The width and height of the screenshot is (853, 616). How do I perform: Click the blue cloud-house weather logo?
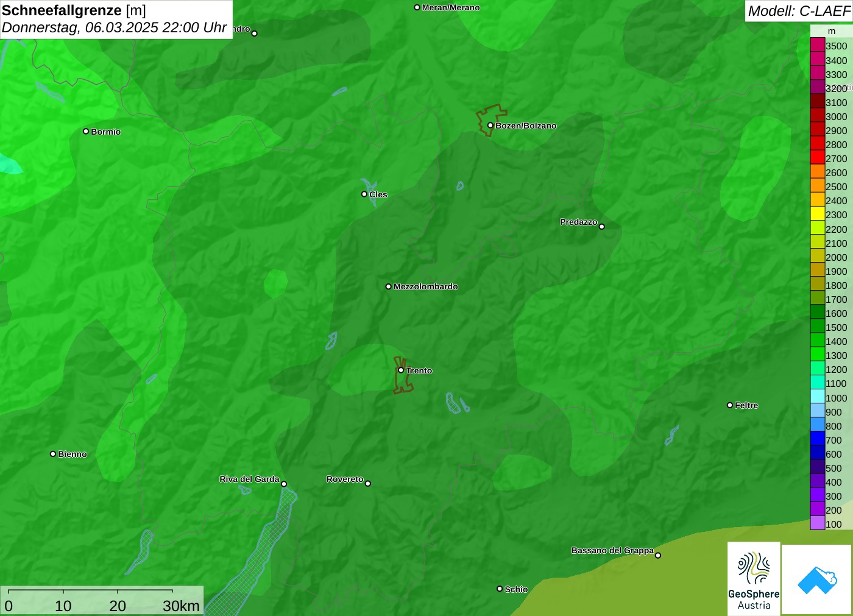point(817,579)
